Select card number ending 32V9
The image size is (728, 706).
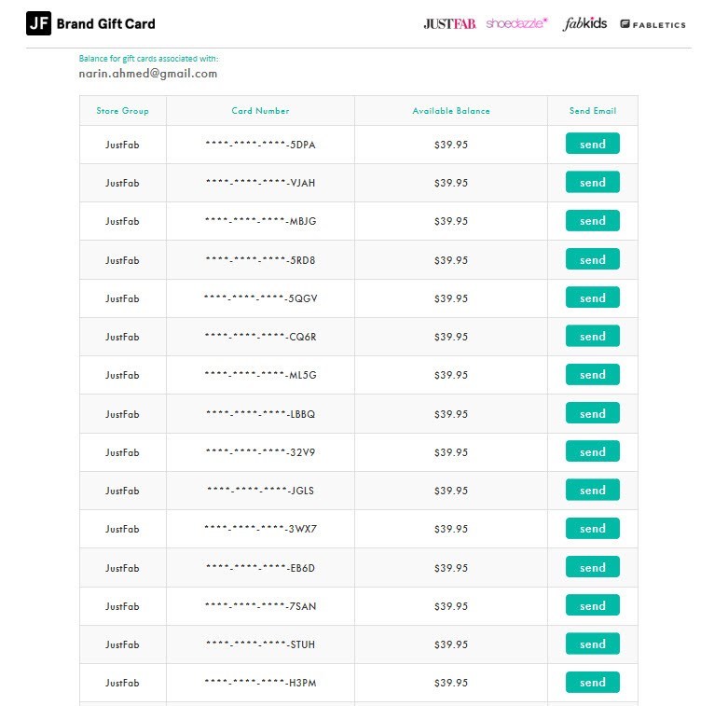(260, 452)
